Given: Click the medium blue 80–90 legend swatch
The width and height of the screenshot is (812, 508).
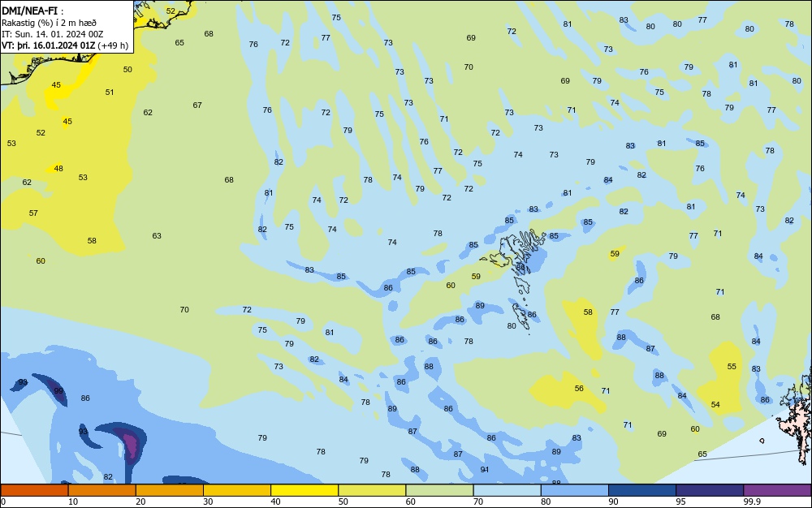Looking at the screenshot, I should coord(574,490).
